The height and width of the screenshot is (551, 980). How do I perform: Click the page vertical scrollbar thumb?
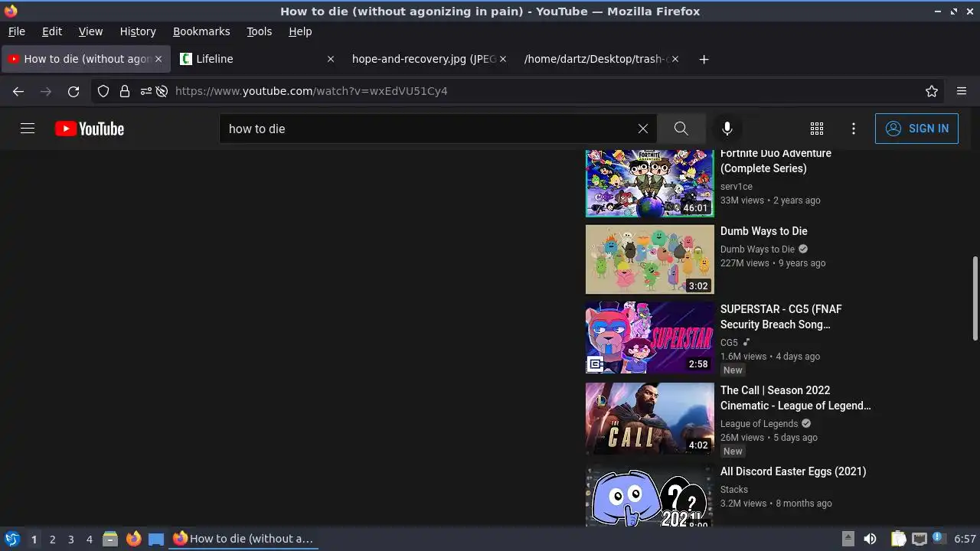(x=975, y=298)
